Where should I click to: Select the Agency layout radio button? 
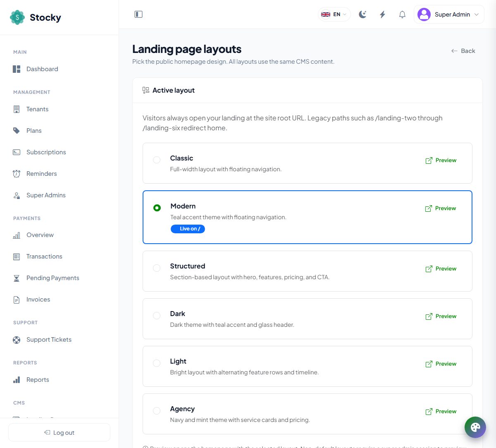tap(157, 410)
